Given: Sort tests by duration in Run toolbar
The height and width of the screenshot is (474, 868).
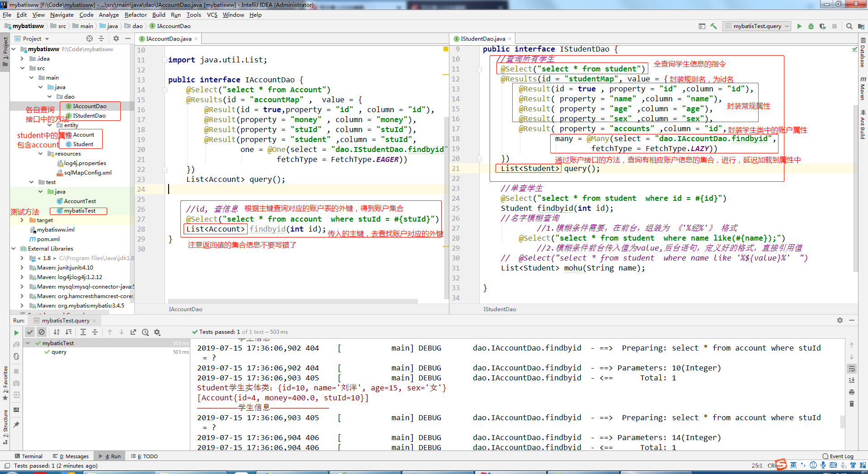Looking at the screenshot, I should [x=69, y=332].
